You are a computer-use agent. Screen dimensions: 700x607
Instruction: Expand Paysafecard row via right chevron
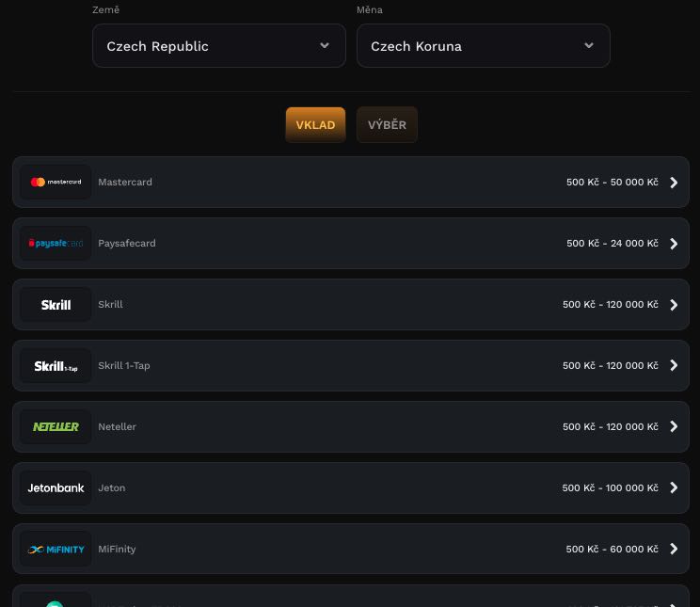point(674,244)
